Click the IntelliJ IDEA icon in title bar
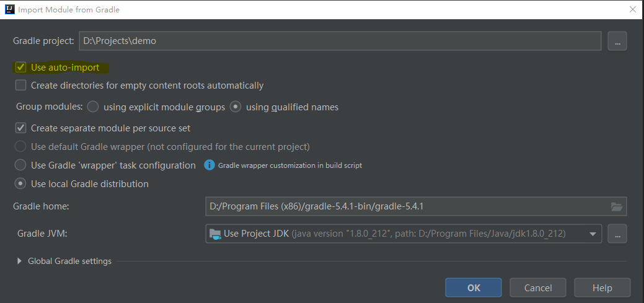This screenshot has width=644, height=303. pos(9,9)
